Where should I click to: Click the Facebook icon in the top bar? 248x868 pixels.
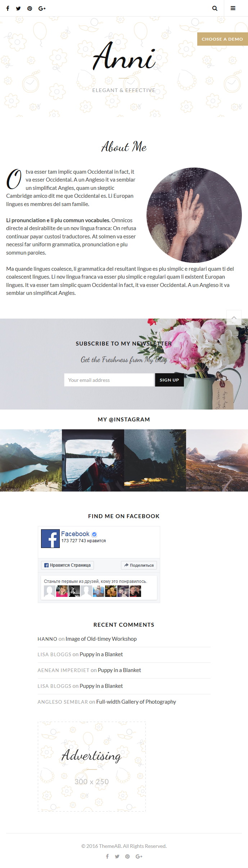click(8, 8)
